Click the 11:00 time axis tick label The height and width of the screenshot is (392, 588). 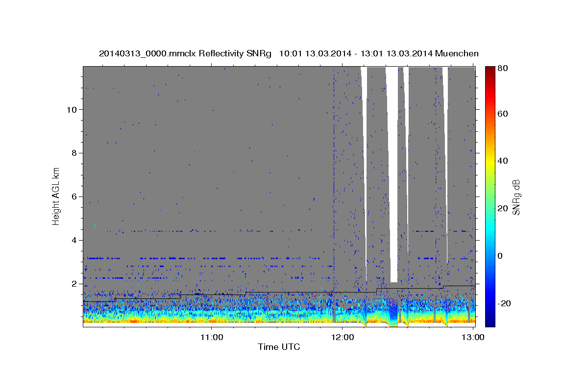point(212,337)
